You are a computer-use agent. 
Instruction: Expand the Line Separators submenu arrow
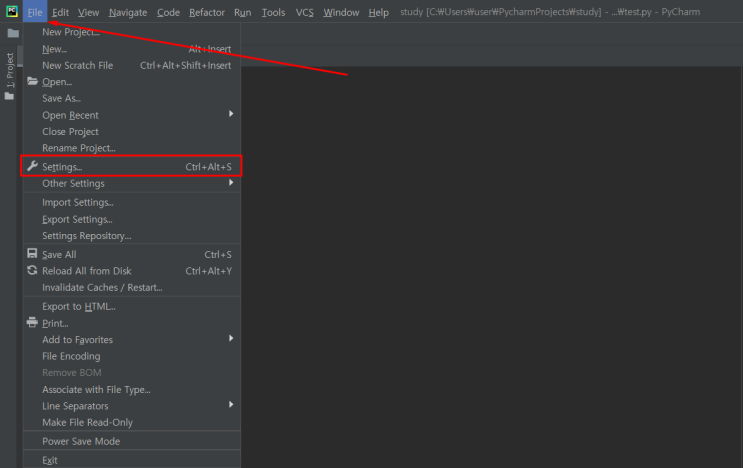pos(231,405)
